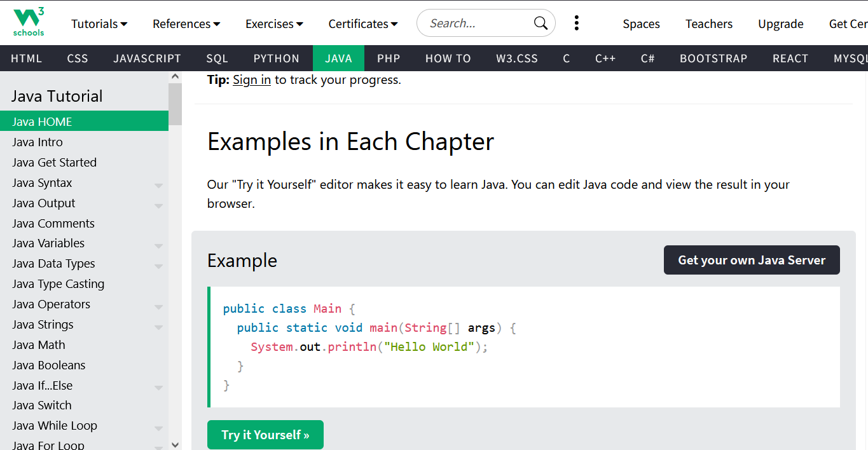Expand the Java Variables sidebar arrow
Screen dimensions: 868x450
click(158, 246)
